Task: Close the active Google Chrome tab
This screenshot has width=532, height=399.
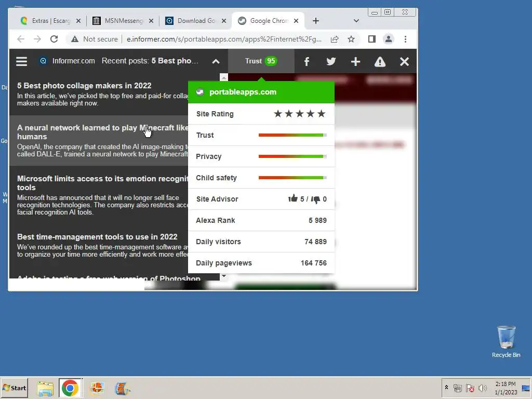Action: tap(296, 21)
